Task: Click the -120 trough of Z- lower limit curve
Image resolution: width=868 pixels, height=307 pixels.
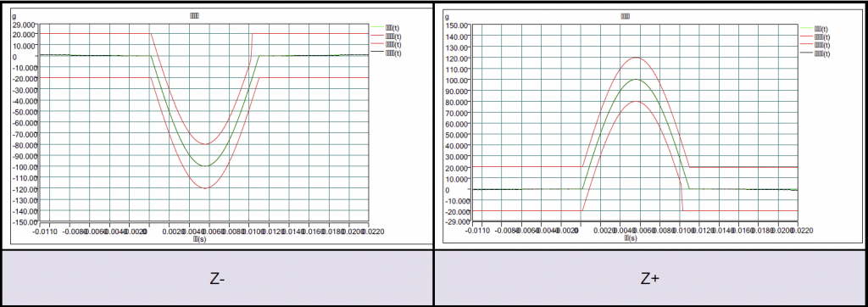Action: coord(205,188)
